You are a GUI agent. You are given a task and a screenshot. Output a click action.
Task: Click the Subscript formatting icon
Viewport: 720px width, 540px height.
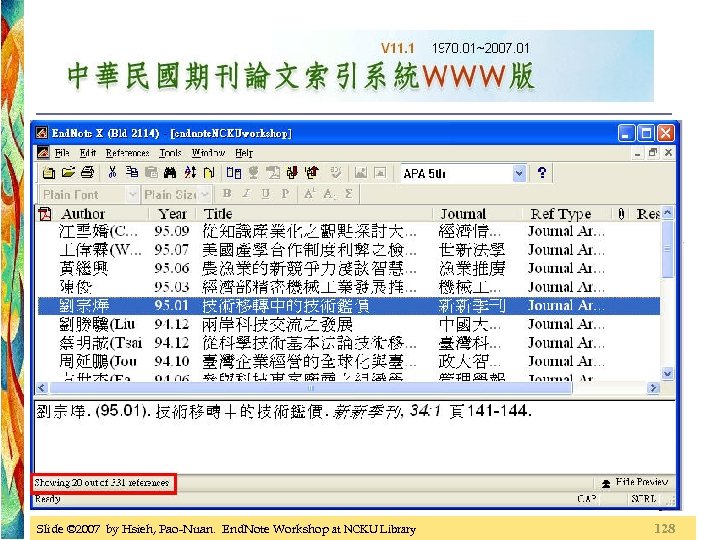click(329, 194)
